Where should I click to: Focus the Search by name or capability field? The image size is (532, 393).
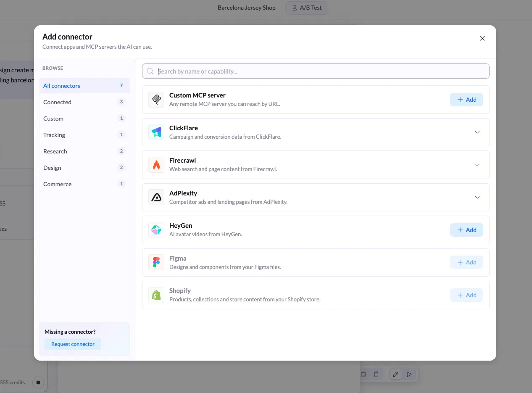click(316, 71)
